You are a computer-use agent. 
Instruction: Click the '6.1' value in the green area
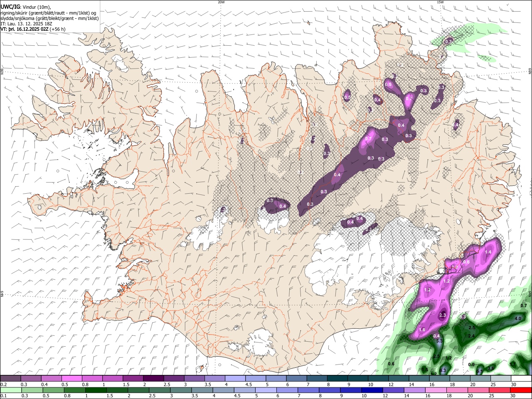[x=479, y=371]
